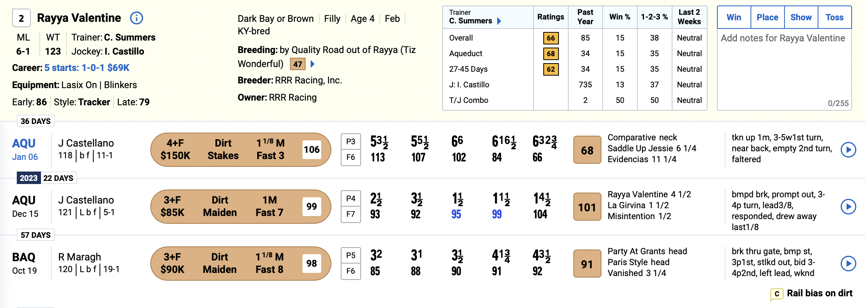Screen dimensions: 868x308
Task: Click breeding rating badge 47
Action: [x=298, y=64]
